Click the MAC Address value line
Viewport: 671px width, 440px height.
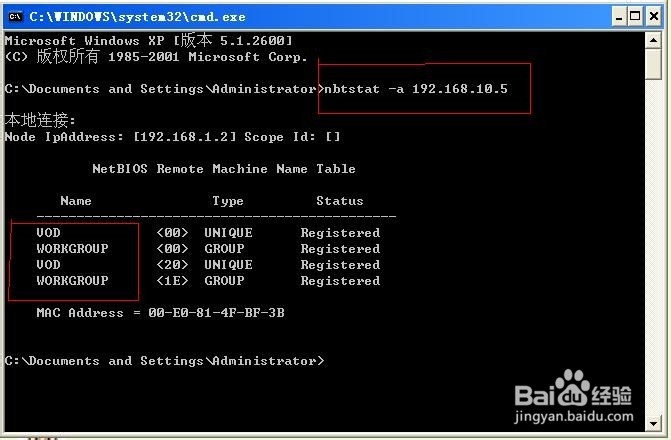pos(160,313)
